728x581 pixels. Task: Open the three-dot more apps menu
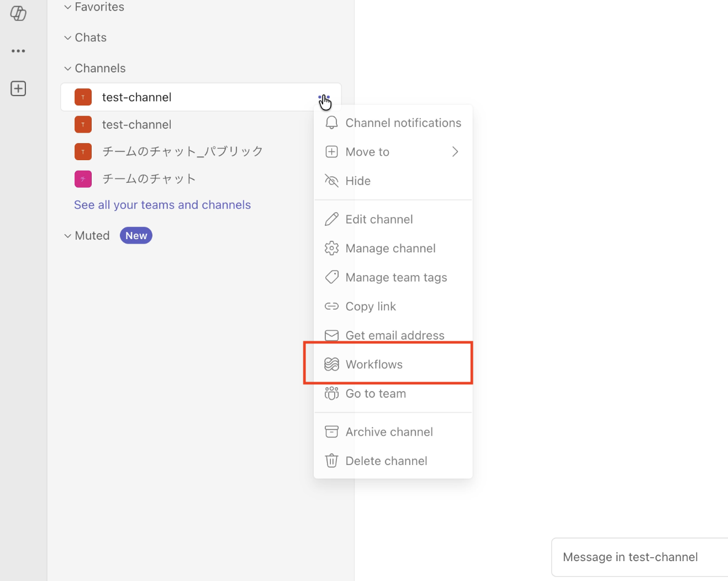click(18, 51)
